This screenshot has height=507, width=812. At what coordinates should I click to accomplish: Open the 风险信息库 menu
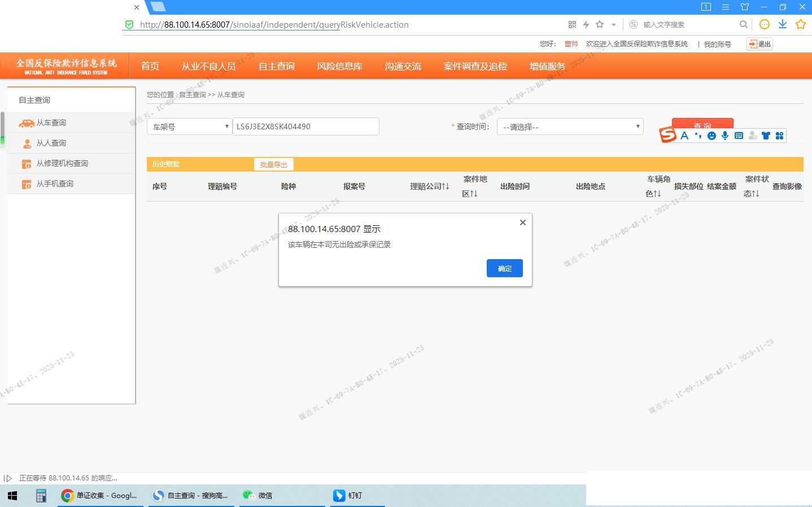click(x=339, y=66)
